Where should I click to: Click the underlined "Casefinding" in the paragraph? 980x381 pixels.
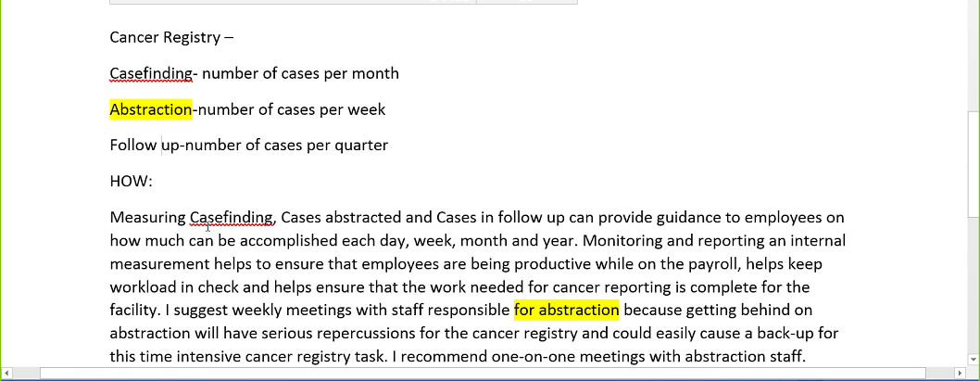[x=231, y=218]
